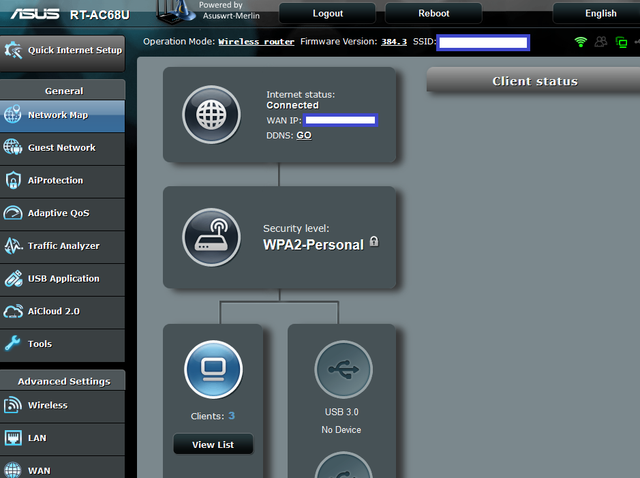
Task: Click the DDNS GO link
Action: 304,135
